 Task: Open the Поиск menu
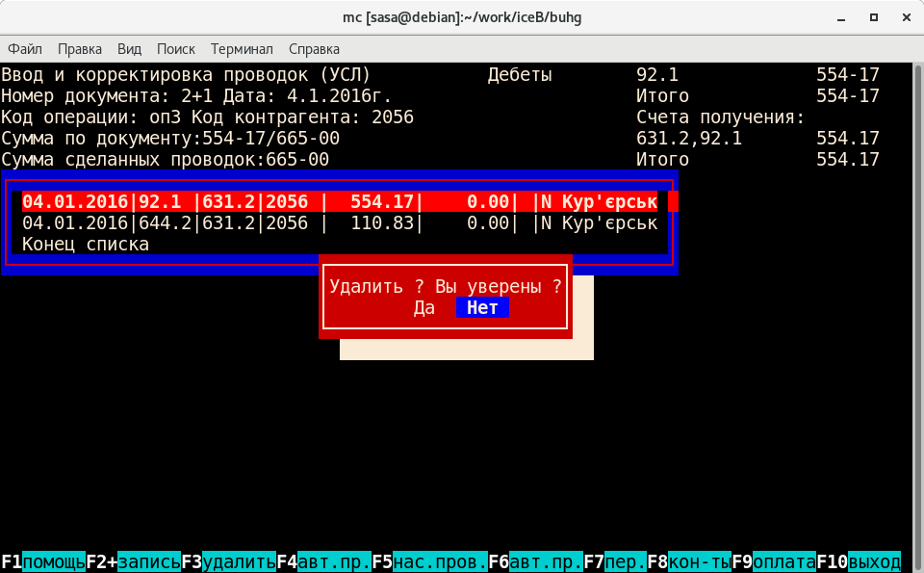point(175,49)
